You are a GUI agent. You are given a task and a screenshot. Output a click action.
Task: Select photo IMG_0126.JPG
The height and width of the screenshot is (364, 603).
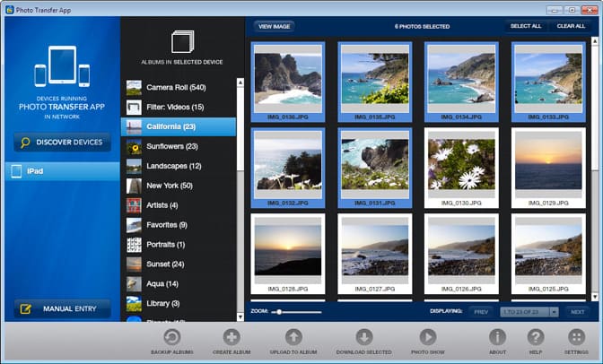461,254
